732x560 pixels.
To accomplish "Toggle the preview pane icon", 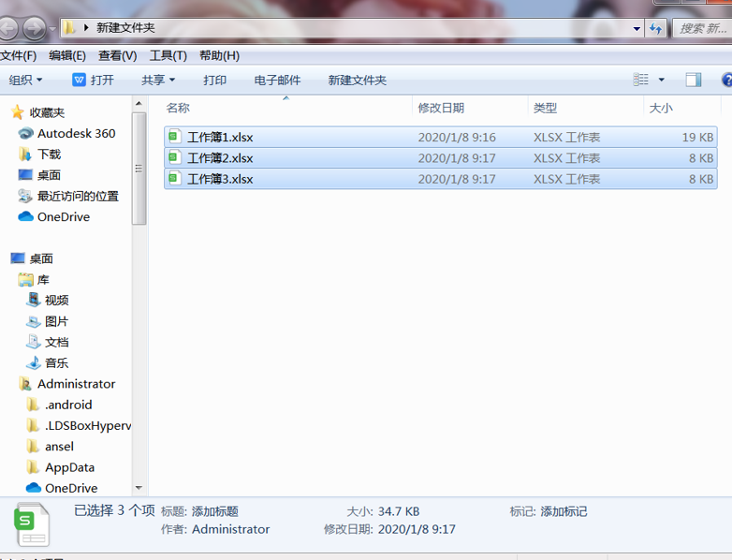I will [x=694, y=80].
